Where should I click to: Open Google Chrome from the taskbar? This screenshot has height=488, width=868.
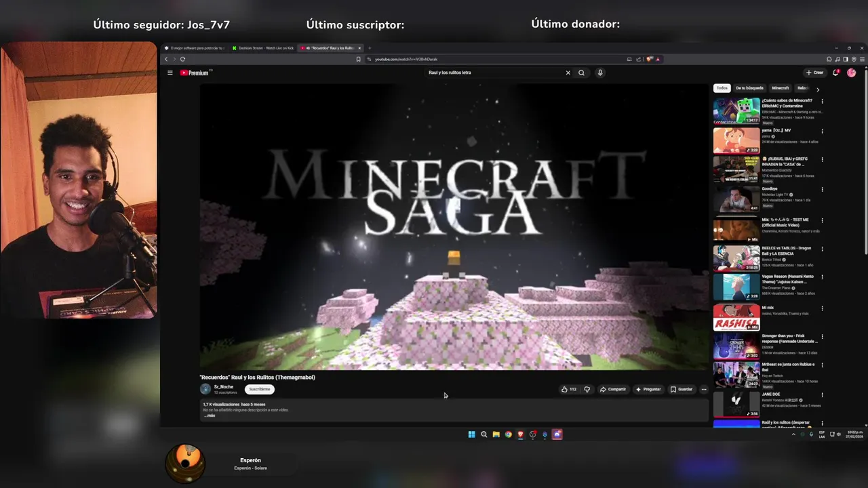508,434
